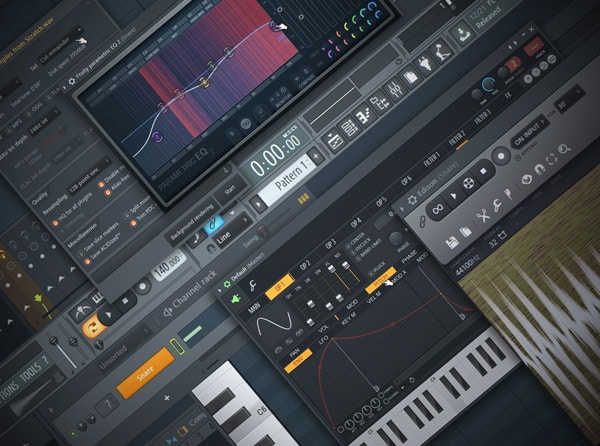The width and height of the screenshot is (600, 446).
Task: Click the plug icon in toolbar
Action: [426, 63]
